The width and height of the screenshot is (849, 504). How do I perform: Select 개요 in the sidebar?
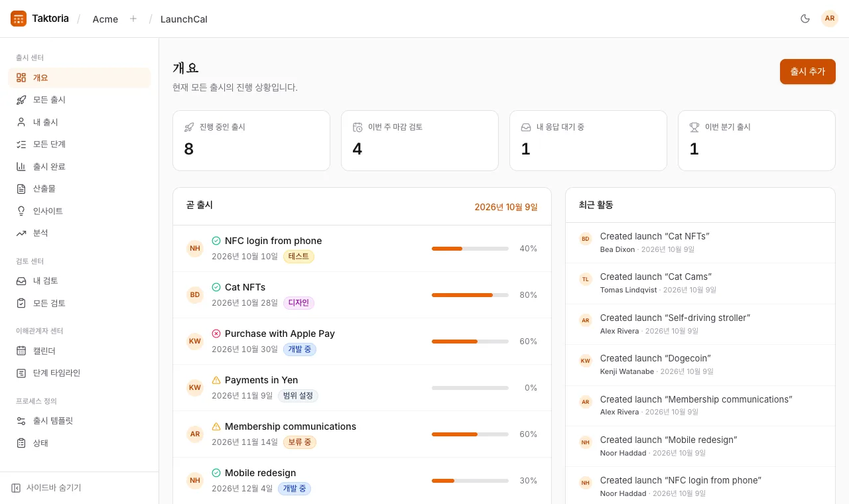79,78
